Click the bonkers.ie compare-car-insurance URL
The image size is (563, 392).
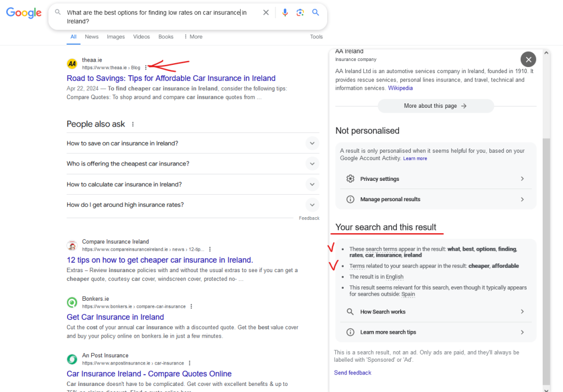click(x=134, y=306)
